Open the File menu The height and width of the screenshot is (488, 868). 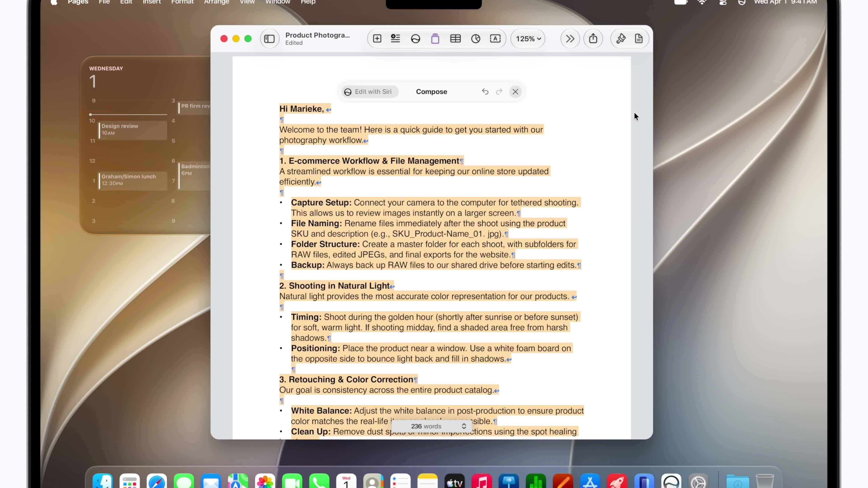[x=104, y=2]
